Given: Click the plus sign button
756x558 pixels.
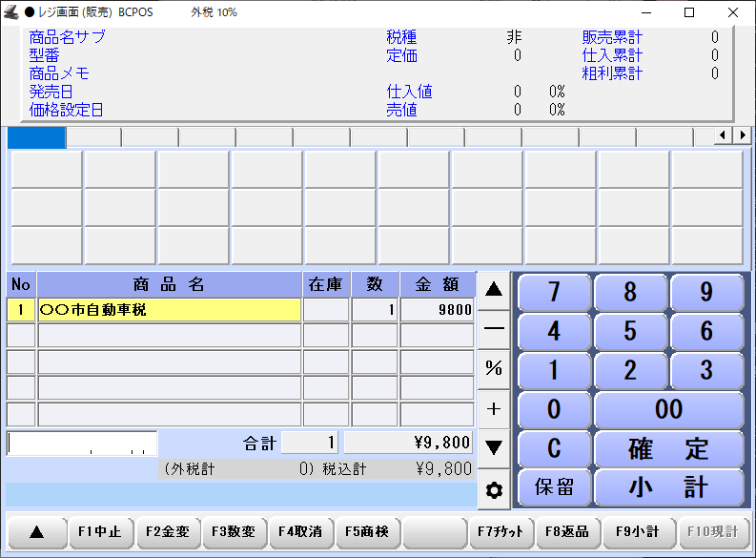Looking at the screenshot, I should tap(494, 408).
